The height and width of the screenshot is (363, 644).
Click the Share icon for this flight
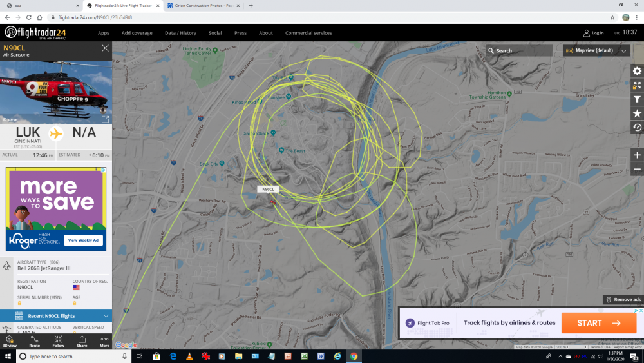click(82, 341)
